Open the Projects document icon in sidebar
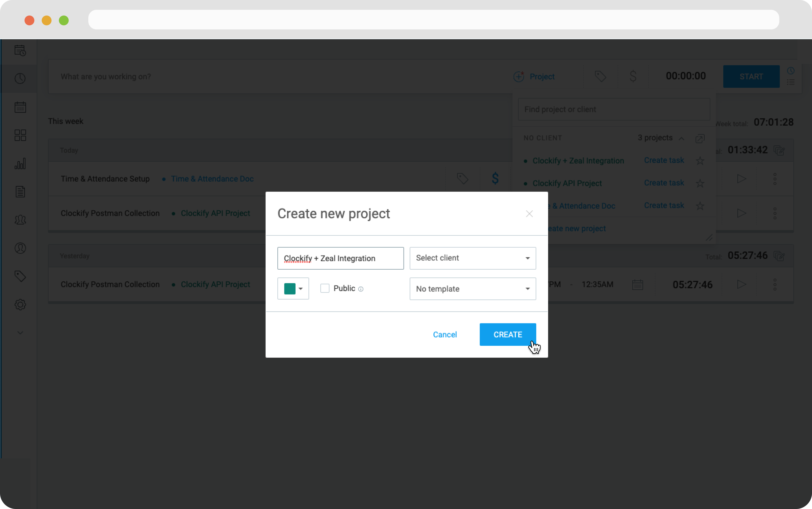812x509 pixels. pyautogui.click(x=20, y=192)
